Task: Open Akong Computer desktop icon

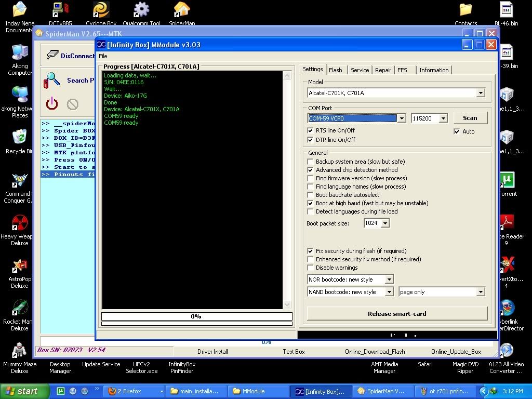Action: click(x=19, y=52)
